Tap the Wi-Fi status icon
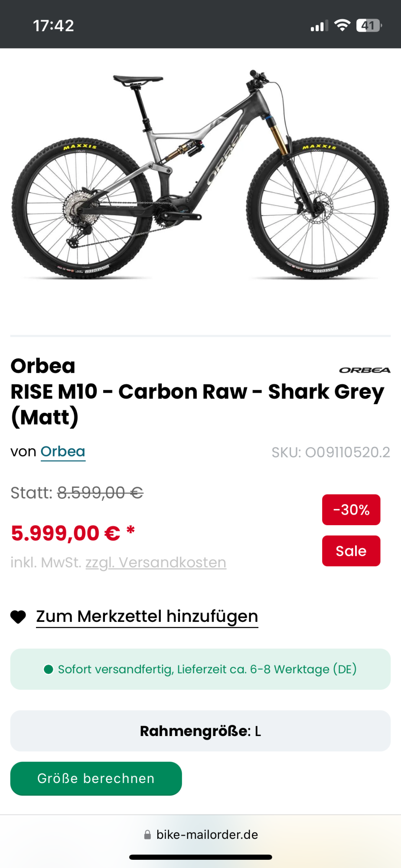The height and width of the screenshot is (868, 401). point(342,26)
